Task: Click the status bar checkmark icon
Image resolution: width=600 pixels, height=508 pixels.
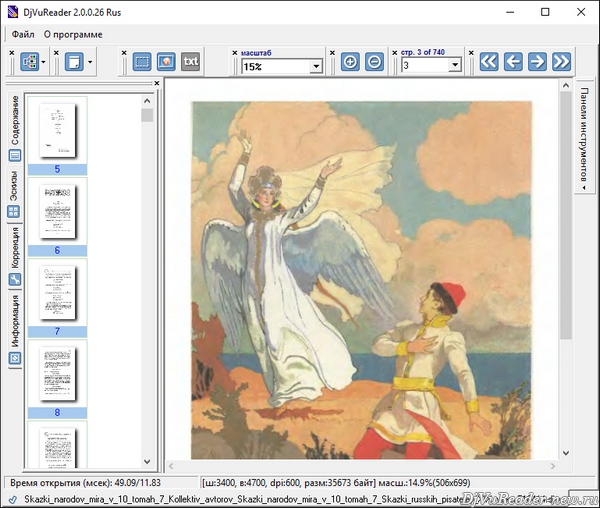Action: [13, 500]
